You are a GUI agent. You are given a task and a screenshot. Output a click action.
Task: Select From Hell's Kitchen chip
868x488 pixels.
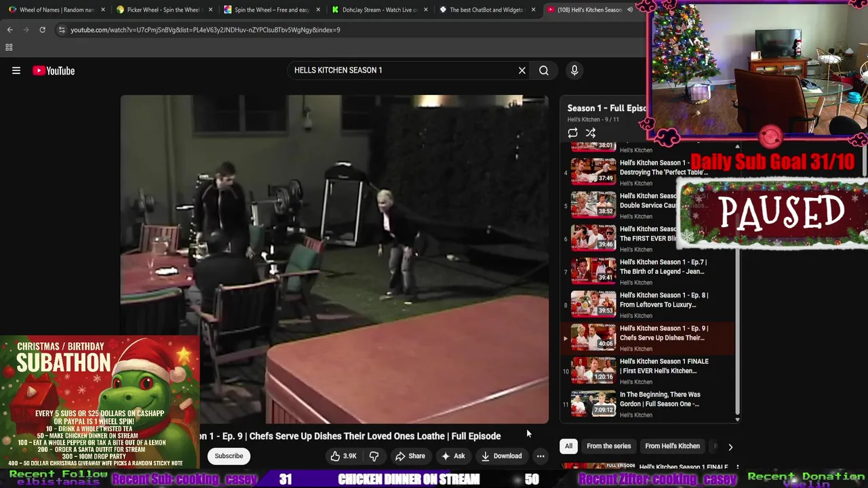(x=672, y=446)
